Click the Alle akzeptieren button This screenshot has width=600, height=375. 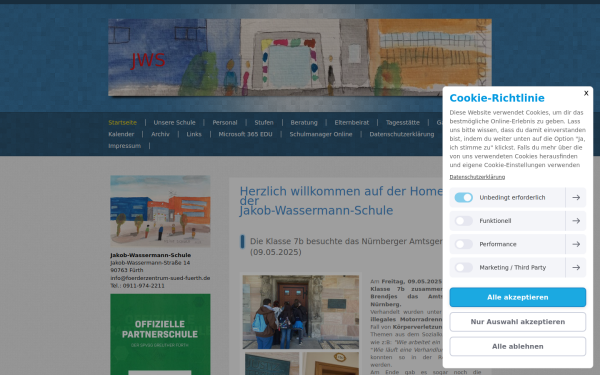tap(517, 297)
